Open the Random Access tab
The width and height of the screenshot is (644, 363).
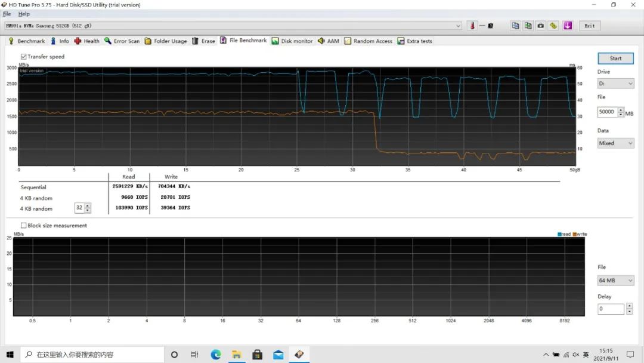(368, 41)
